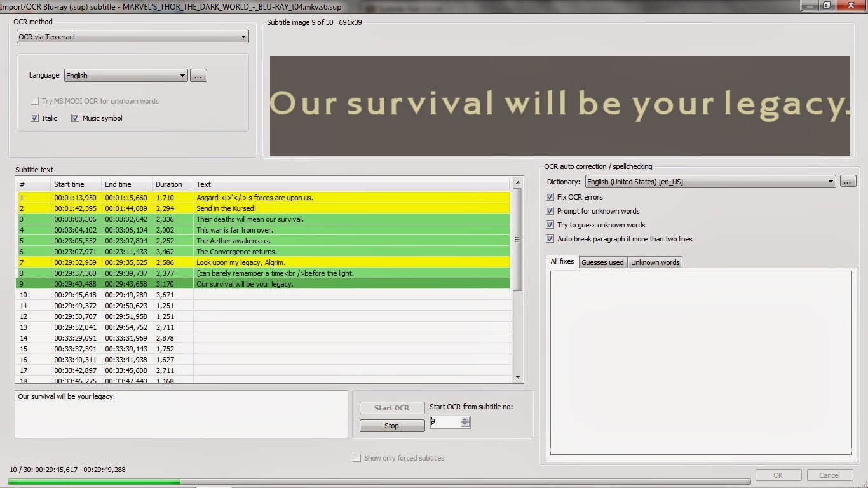
Task: Click the # column header
Action: click(x=34, y=184)
